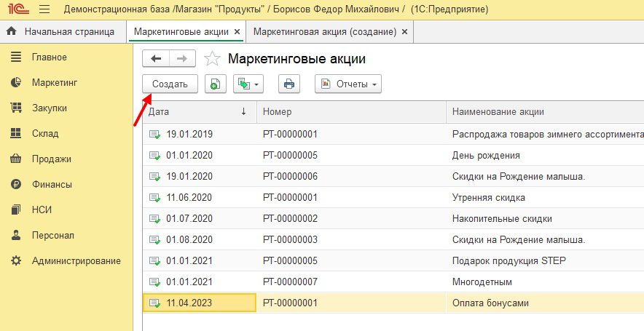Open Начальная страница tab
This screenshot has width=644, height=331.
click(x=61, y=32)
